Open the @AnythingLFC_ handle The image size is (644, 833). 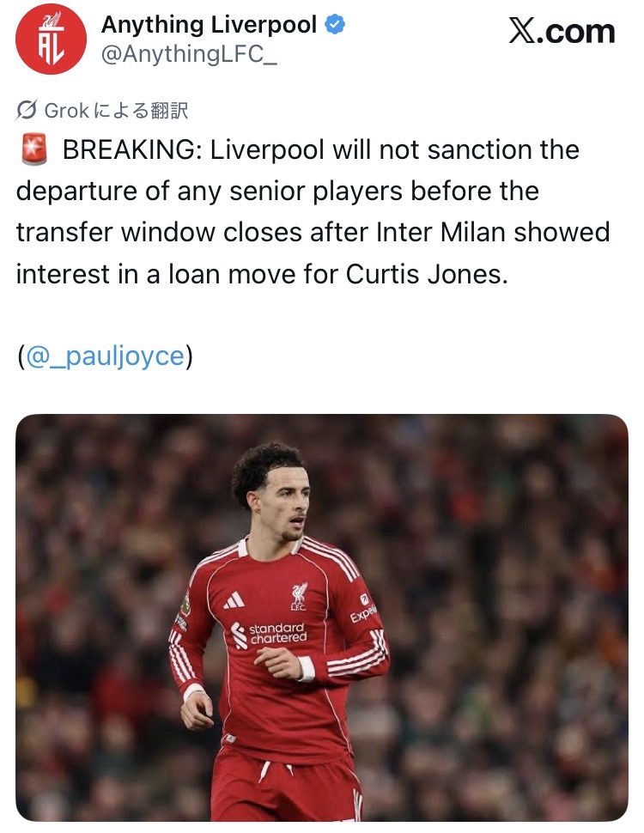pos(189,53)
